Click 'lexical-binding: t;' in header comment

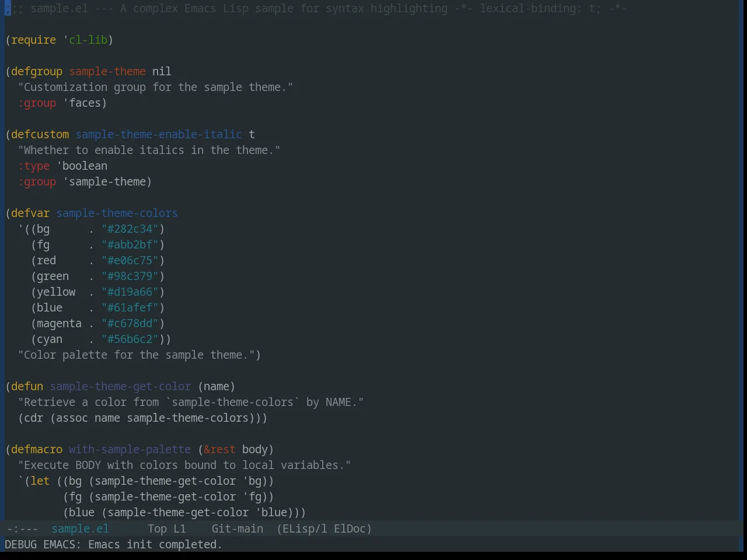(x=540, y=8)
